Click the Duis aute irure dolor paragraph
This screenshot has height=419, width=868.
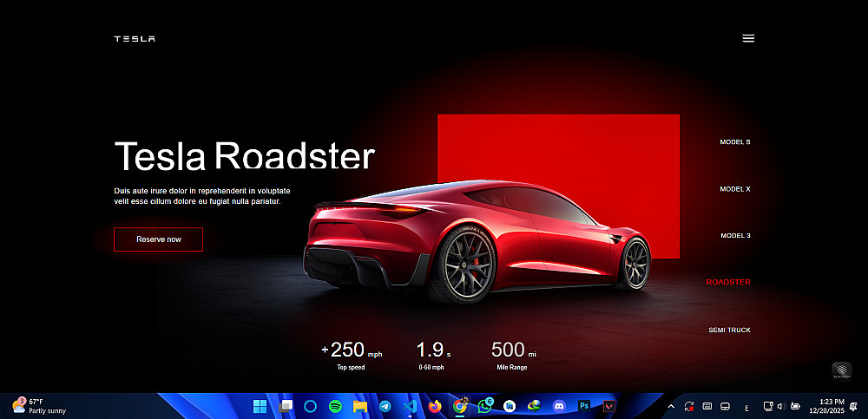coord(202,196)
